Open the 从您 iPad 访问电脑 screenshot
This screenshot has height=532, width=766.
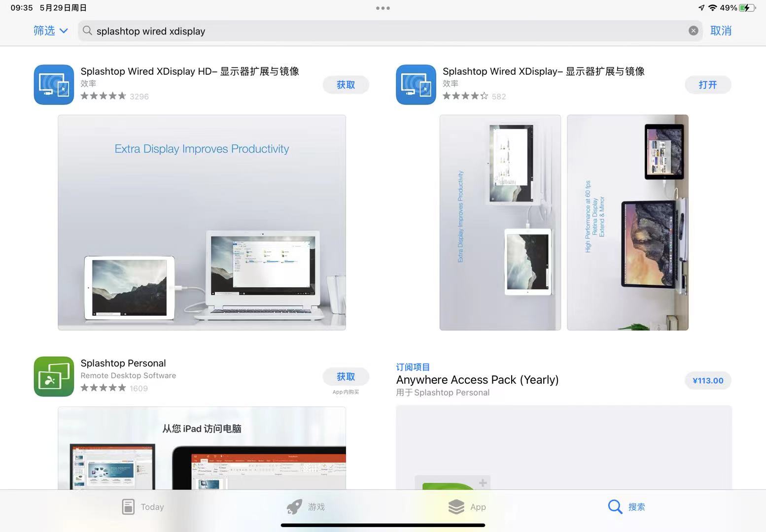coord(202,448)
